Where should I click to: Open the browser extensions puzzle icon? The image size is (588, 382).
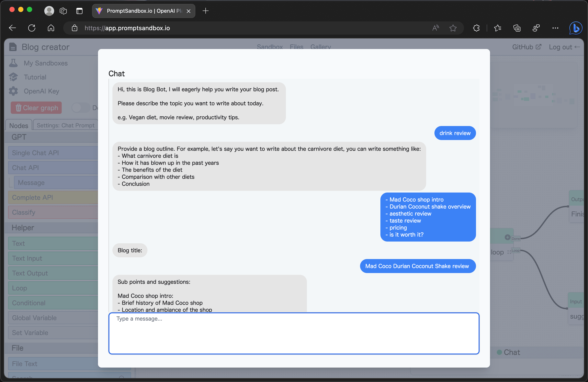(476, 28)
